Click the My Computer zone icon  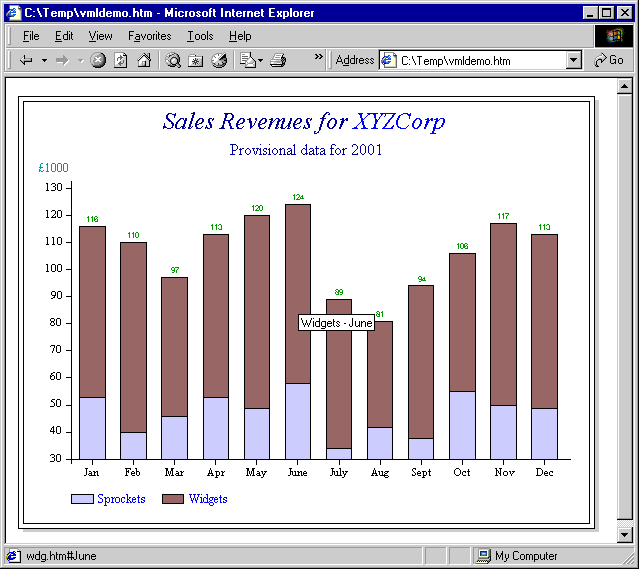click(484, 556)
